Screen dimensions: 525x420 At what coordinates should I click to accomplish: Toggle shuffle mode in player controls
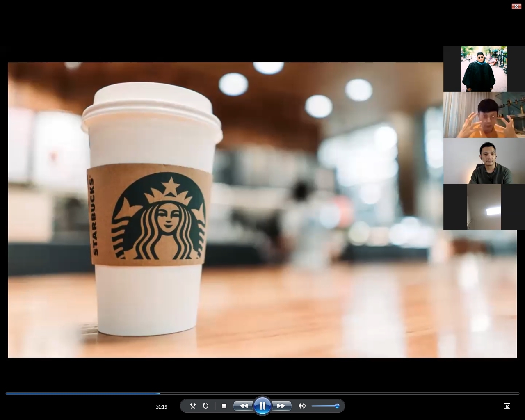tap(193, 406)
